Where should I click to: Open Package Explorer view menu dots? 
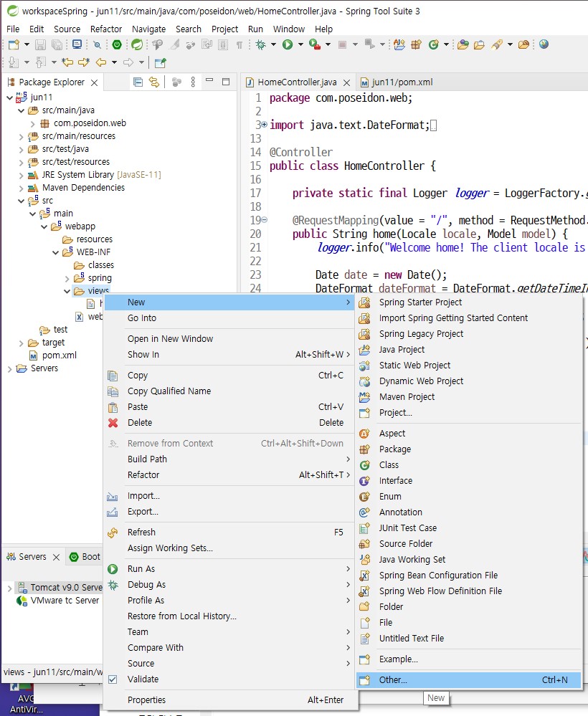(193, 82)
